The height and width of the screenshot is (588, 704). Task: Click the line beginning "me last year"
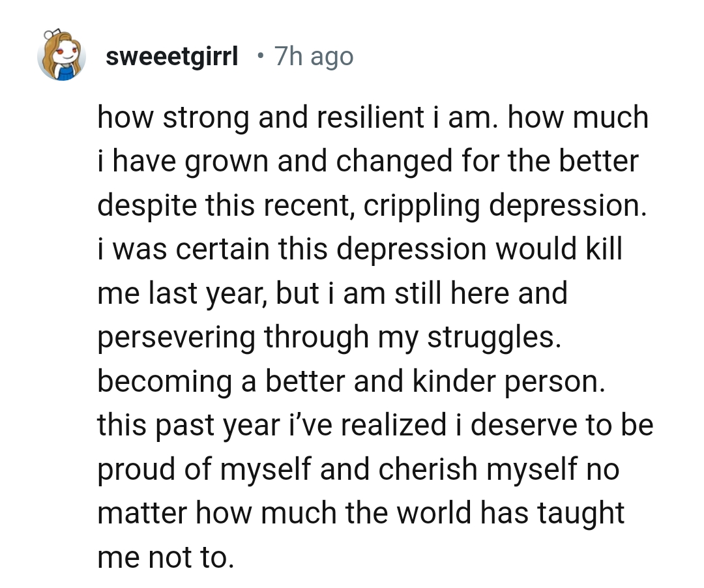(x=332, y=293)
